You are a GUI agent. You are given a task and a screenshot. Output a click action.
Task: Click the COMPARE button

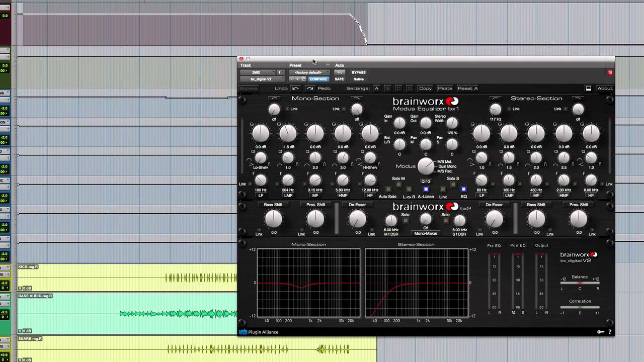tap(318, 79)
